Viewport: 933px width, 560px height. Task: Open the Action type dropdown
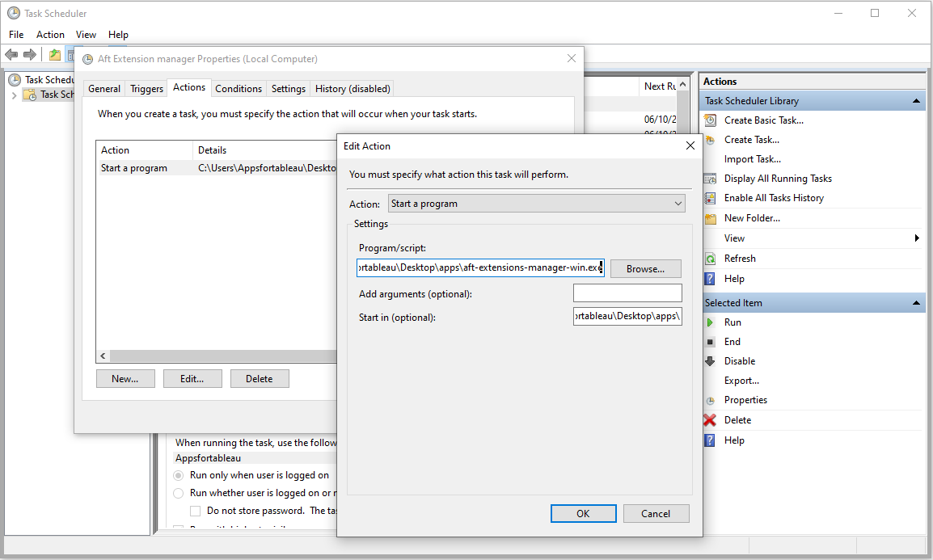tap(536, 204)
